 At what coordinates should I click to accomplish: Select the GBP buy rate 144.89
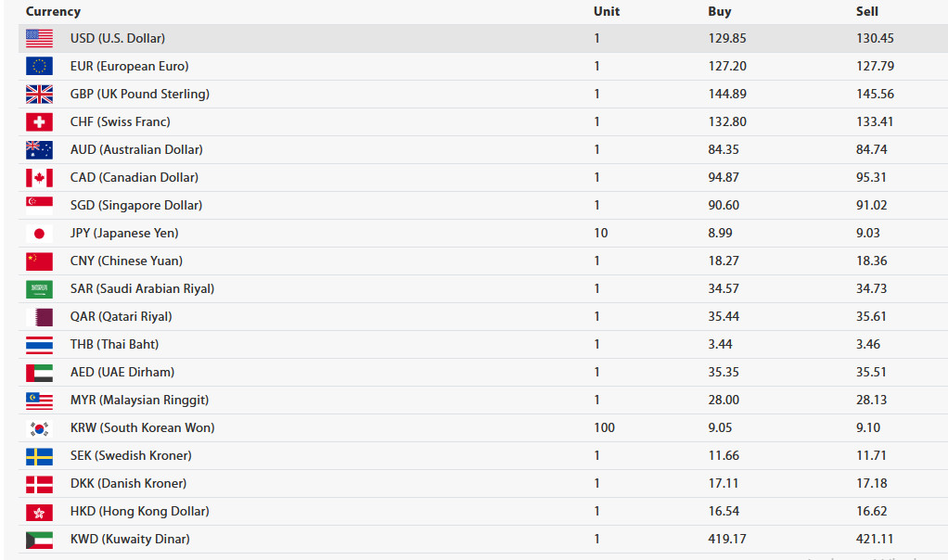click(726, 94)
